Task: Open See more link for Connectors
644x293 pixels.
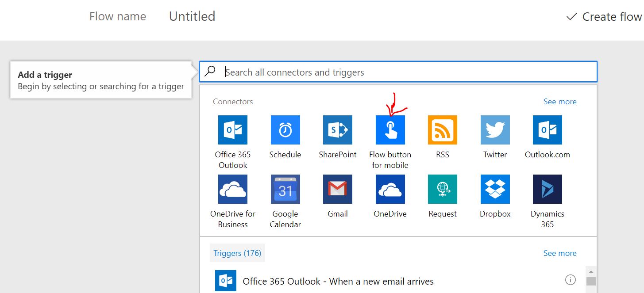Action: pos(560,102)
